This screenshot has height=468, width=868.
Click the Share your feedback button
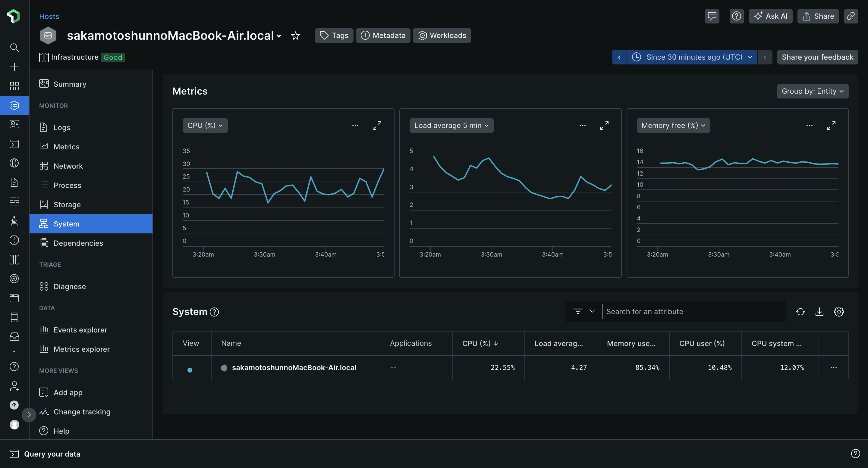coord(817,57)
